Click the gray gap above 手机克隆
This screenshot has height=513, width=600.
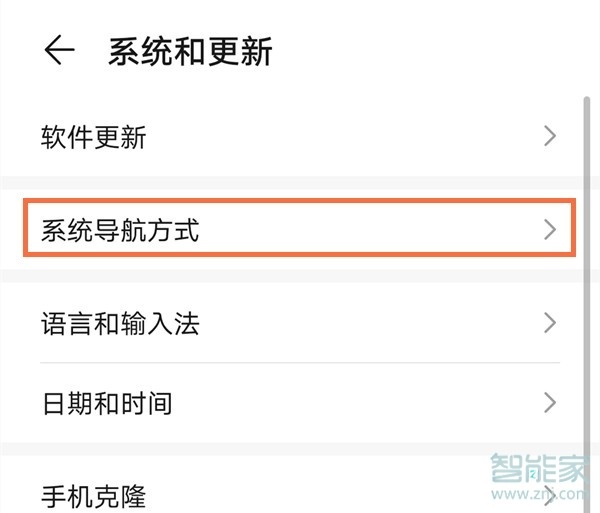(292, 449)
